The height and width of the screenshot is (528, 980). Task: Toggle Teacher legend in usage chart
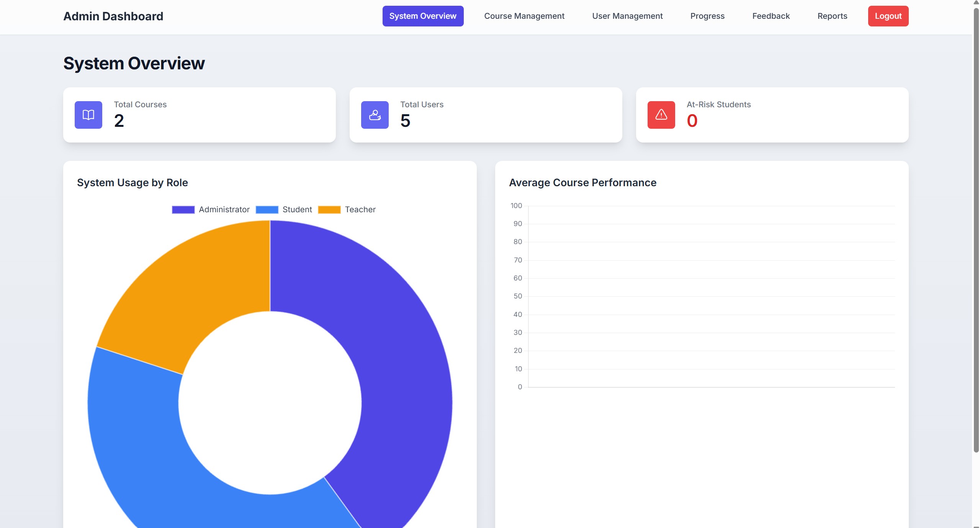360,210
